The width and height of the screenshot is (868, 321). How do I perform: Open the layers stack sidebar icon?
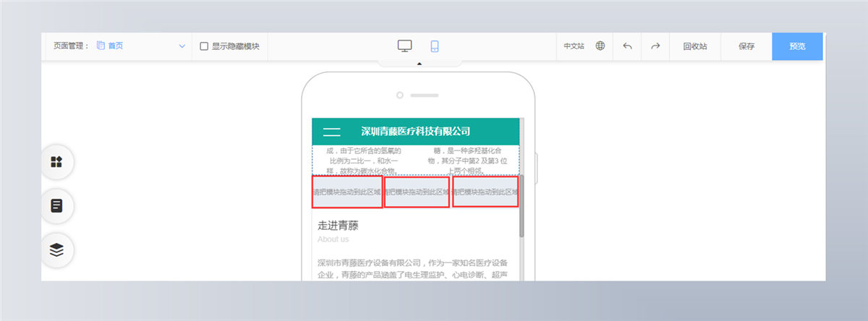pos(56,250)
